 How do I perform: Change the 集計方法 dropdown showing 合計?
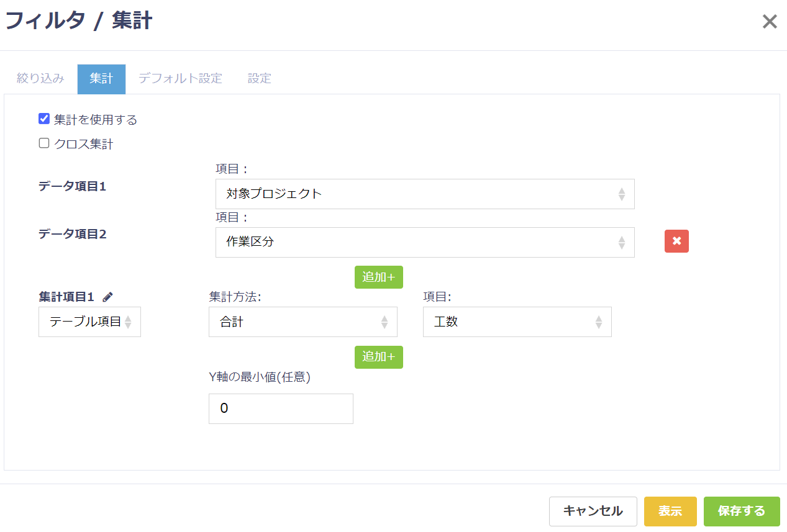click(x=303, y=322)
